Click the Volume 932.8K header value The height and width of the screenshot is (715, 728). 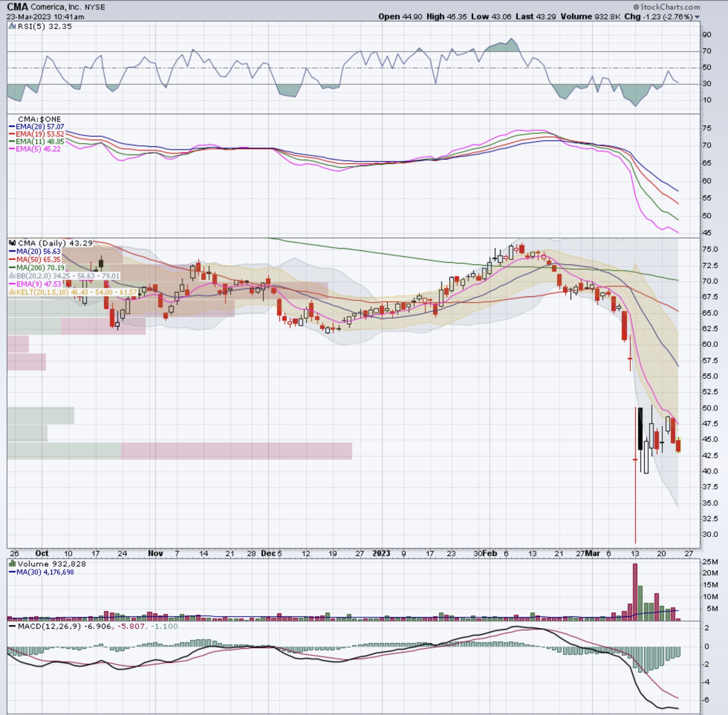coord(591,17)
